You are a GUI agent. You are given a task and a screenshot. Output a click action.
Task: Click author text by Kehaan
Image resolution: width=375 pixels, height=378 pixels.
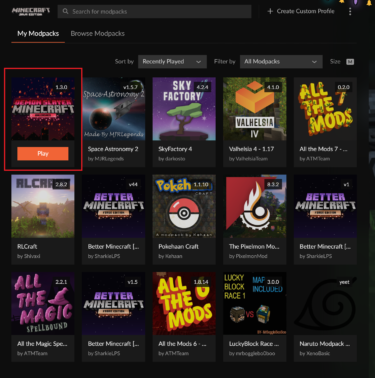tap(170, 256)
